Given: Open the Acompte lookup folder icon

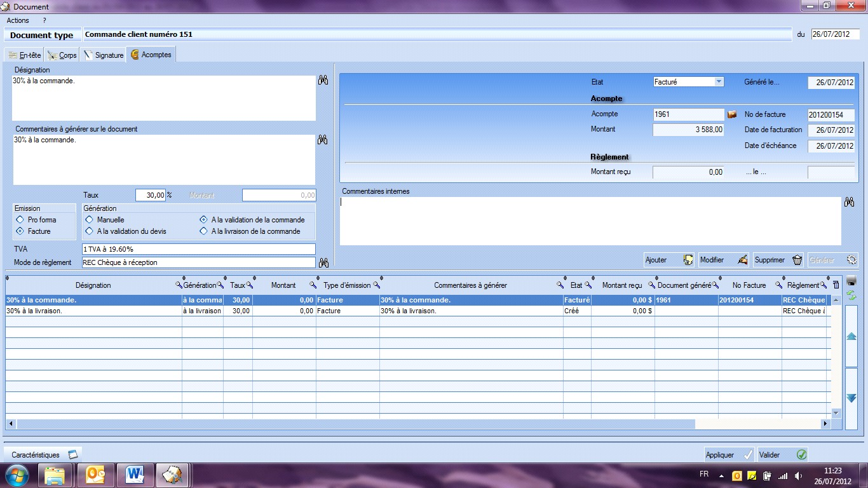Looking at the screenshot, I should coord(733,114).
